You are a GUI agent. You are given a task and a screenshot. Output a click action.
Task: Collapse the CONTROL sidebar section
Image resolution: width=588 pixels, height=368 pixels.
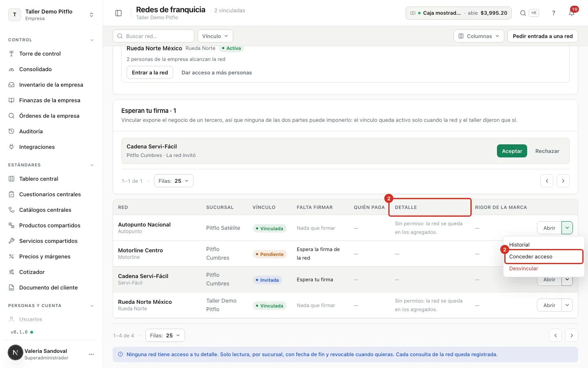pyautogui.click(x=92, y=40)
